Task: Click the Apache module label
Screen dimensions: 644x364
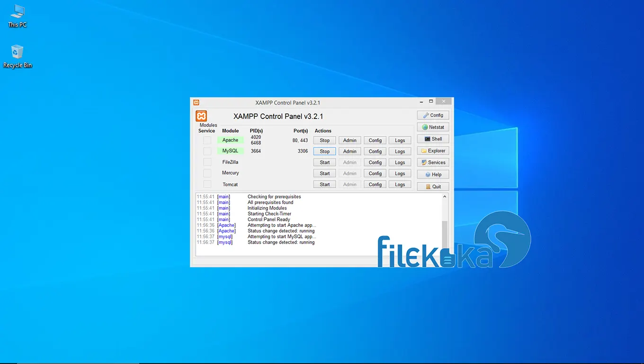Action: pos(231,140)
